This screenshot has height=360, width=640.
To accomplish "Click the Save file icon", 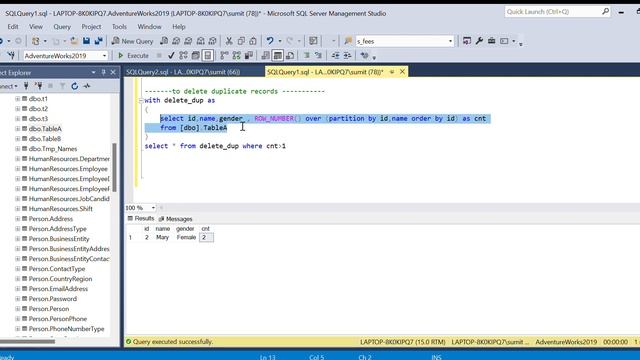I will point(87,41).
